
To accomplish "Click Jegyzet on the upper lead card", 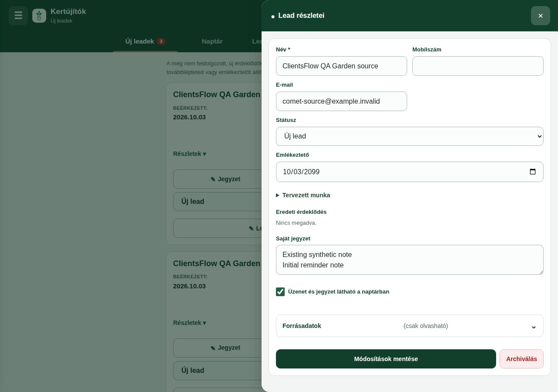I will coord(218,179).
